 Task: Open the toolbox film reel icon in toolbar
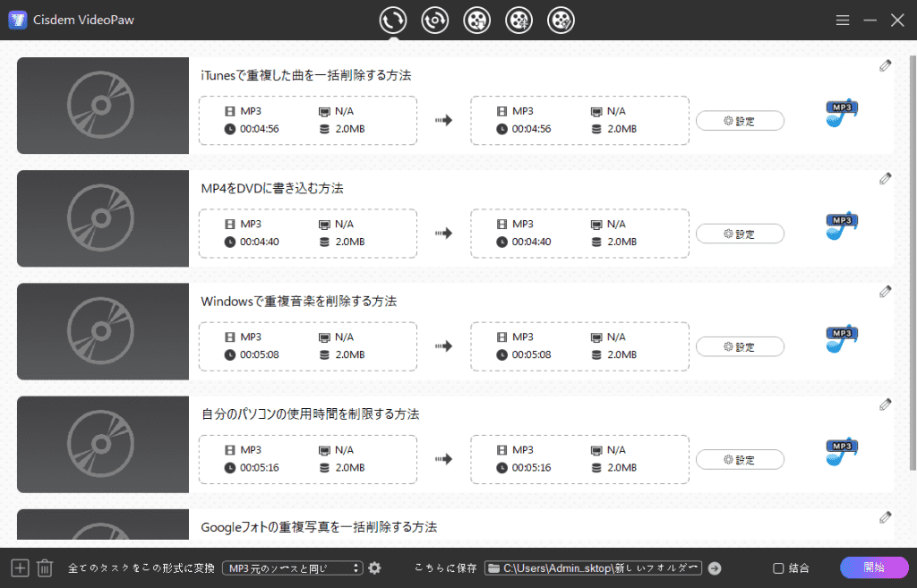[x=561, y=19]
